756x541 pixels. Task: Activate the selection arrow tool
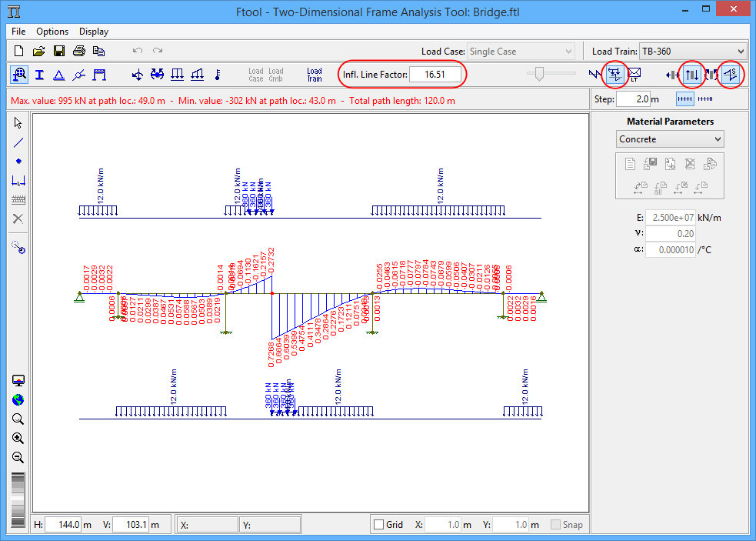(18, 123)
